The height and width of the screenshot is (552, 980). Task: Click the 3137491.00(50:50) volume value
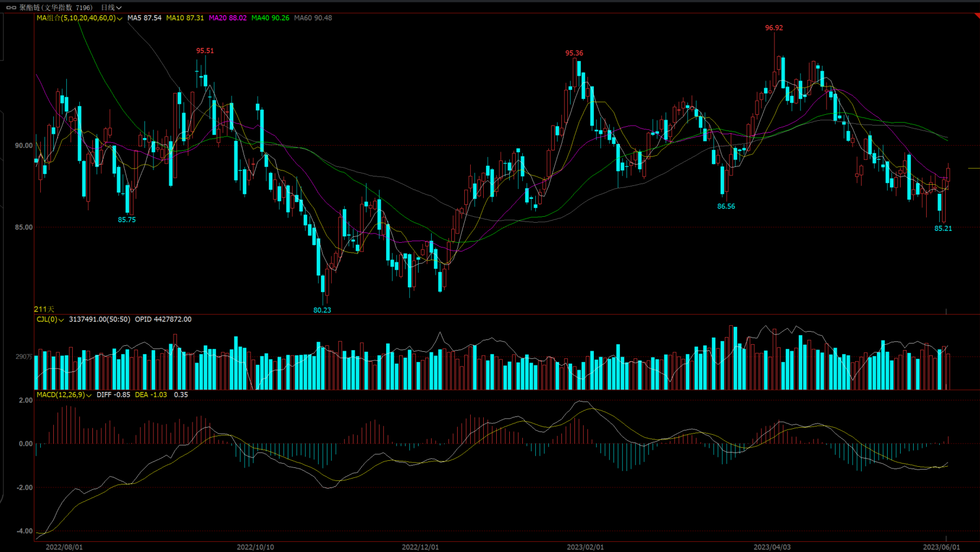point(99,320)
